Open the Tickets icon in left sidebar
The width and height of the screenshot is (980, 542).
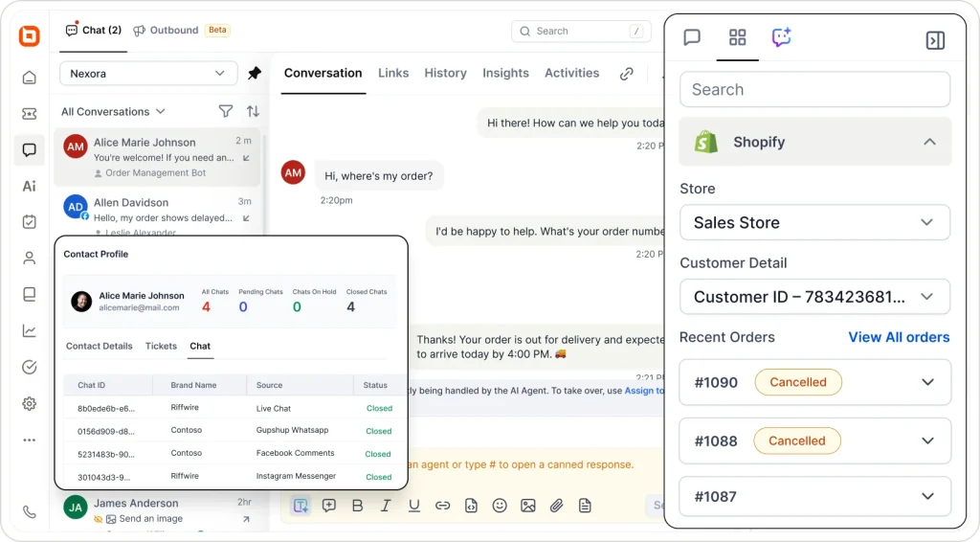(30, 114)
